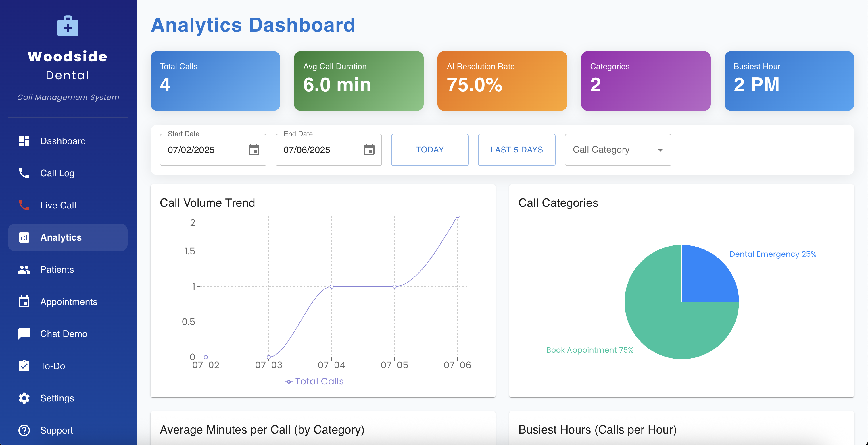Open the Dashboard menu item
The height and width of the screenshot is (445, 868).
pyautogui.click(x=68, y=141)
